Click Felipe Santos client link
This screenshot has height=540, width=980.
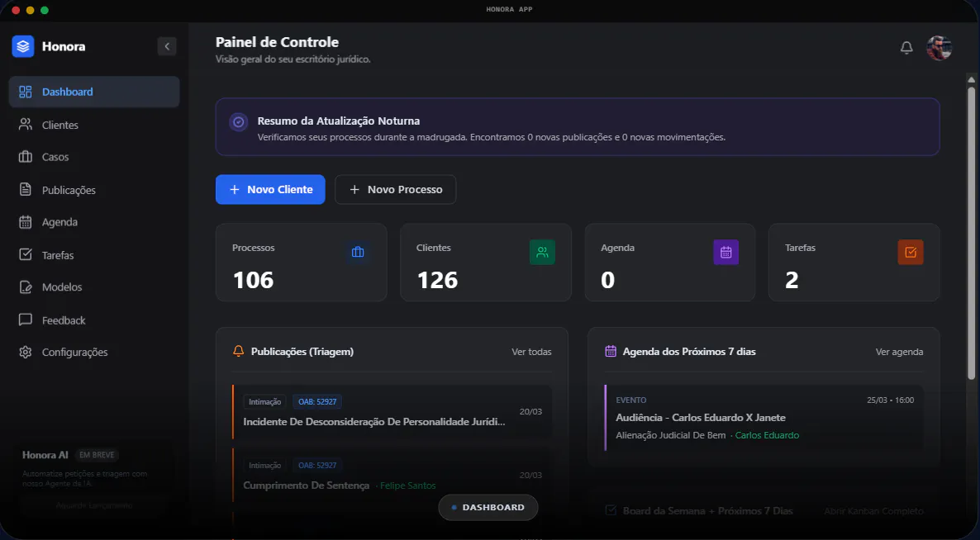(x=407, y=486)
